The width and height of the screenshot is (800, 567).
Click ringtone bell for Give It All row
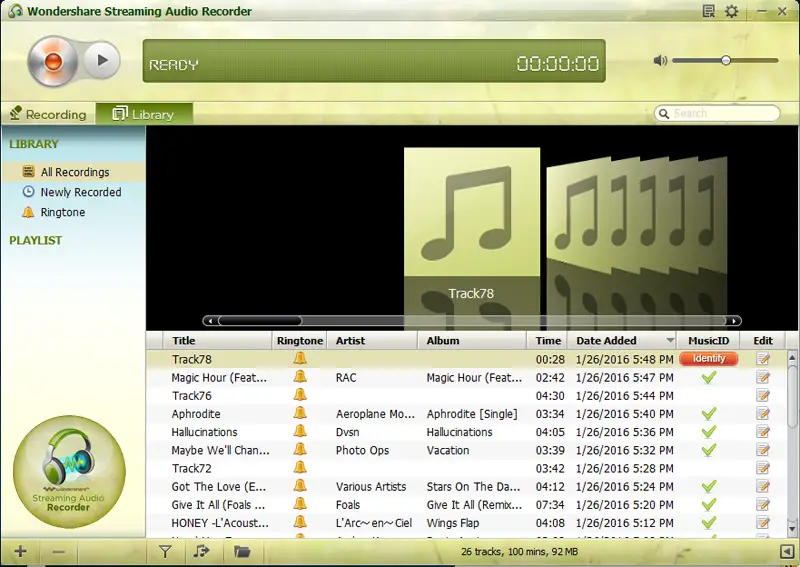click(x=300, y=504)
